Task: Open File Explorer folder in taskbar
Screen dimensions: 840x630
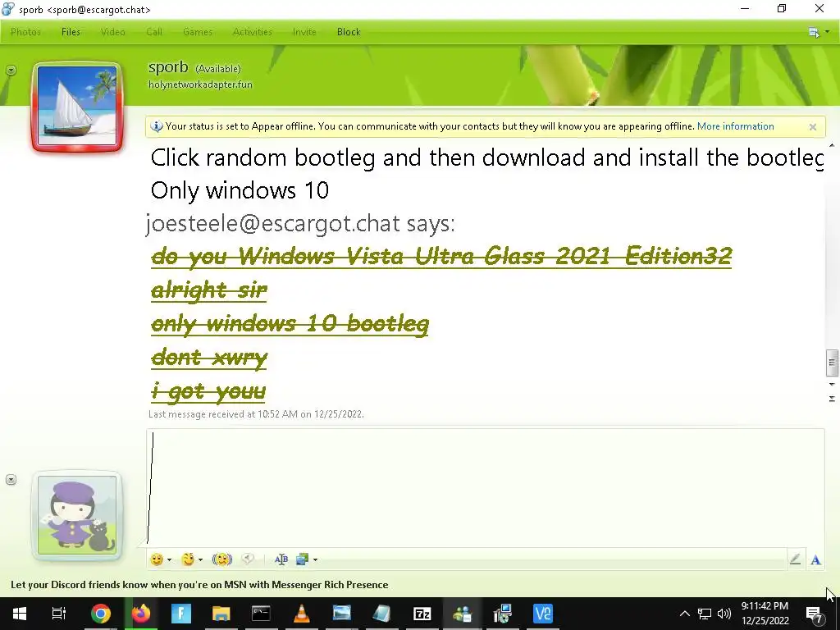Action: click(221, 614)
